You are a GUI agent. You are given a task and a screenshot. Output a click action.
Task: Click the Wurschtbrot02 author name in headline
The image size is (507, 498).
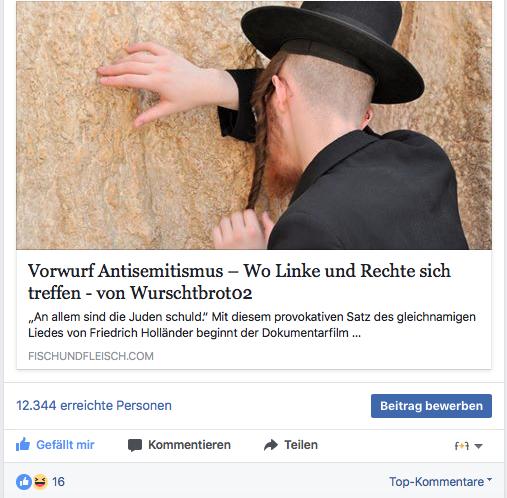click(191, 293)
